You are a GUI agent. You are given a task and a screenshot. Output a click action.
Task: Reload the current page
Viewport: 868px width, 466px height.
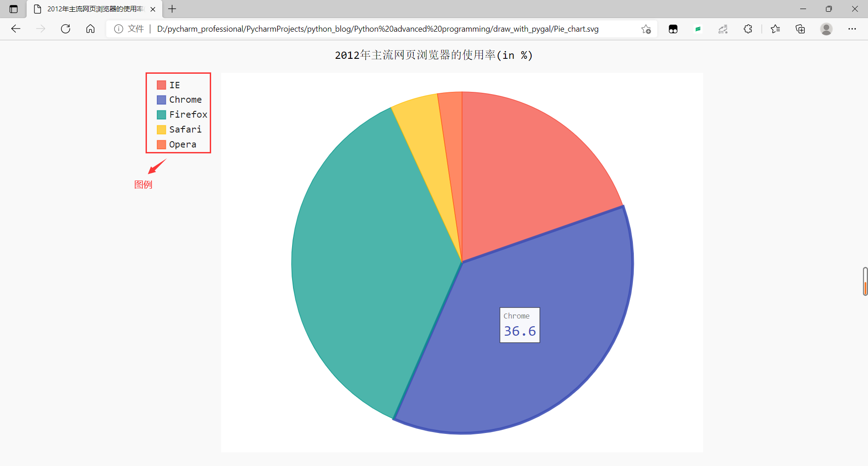tap(66, 29)
